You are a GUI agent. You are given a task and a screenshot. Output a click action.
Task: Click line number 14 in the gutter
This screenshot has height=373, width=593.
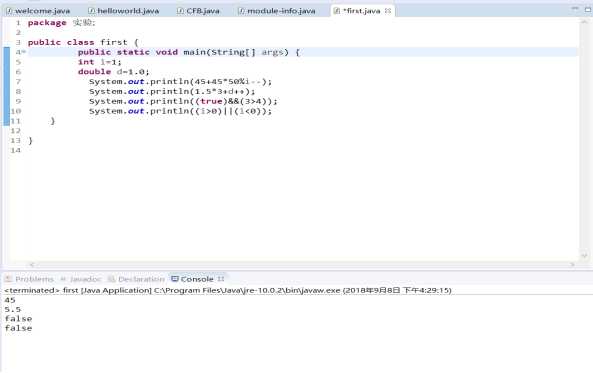click(x=16, y=151)
